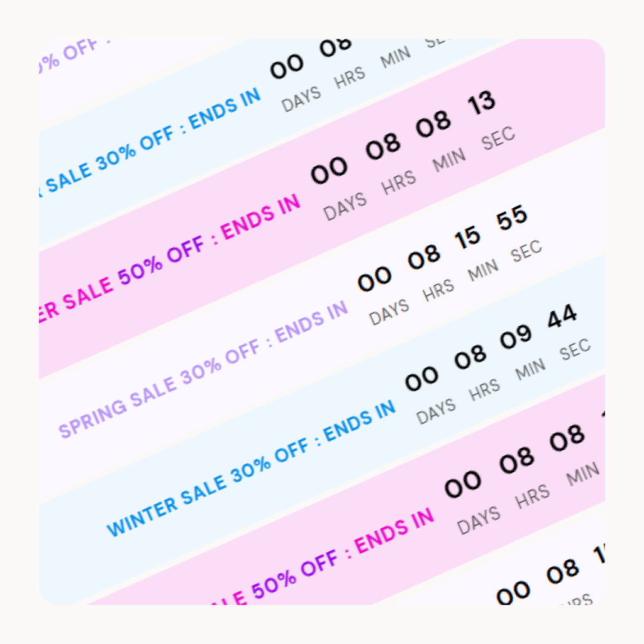Click the 09 minutes value in the Winter Sale countdown
Screen dimensions: 644x644
[516, 336]
